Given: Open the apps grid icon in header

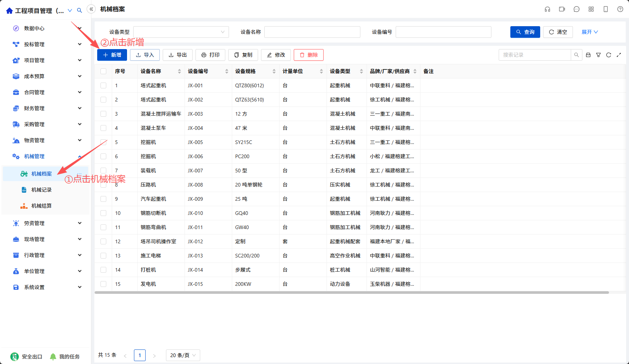Looking at the screenshot, I should click(591, 9).
